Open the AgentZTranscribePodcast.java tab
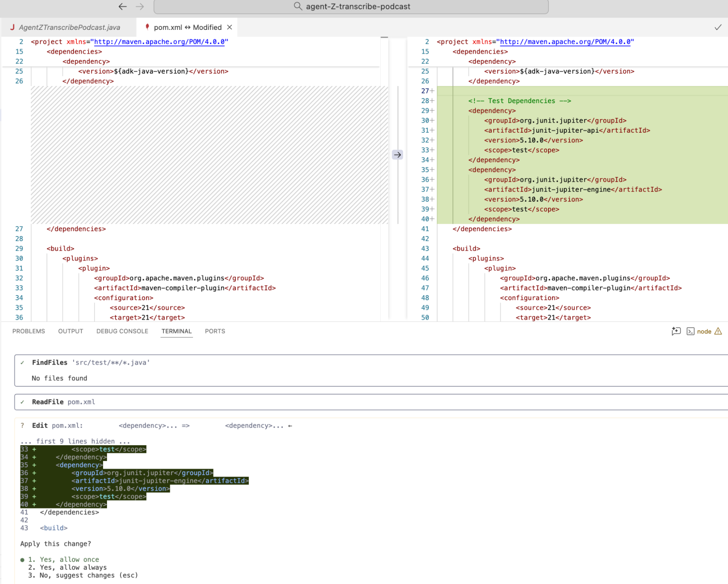The width and height of the screenshot is (728, 584). (69, 27)
